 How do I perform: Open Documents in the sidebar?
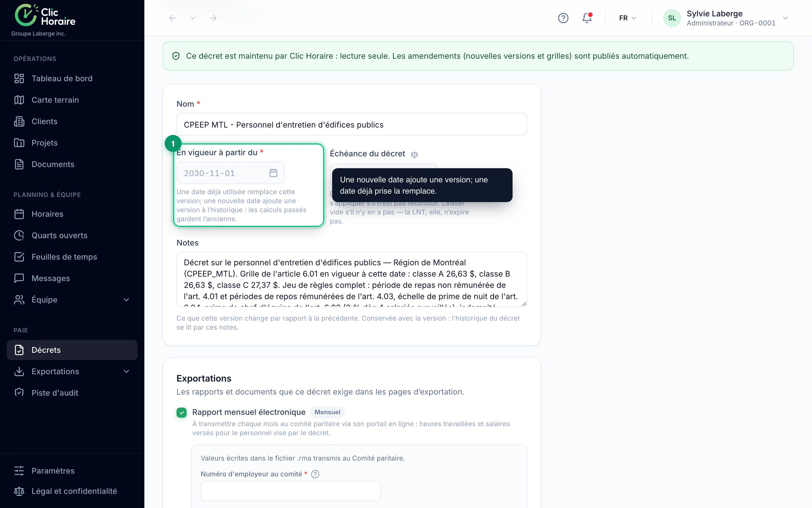pyautogui.click(x=72, y=164)
